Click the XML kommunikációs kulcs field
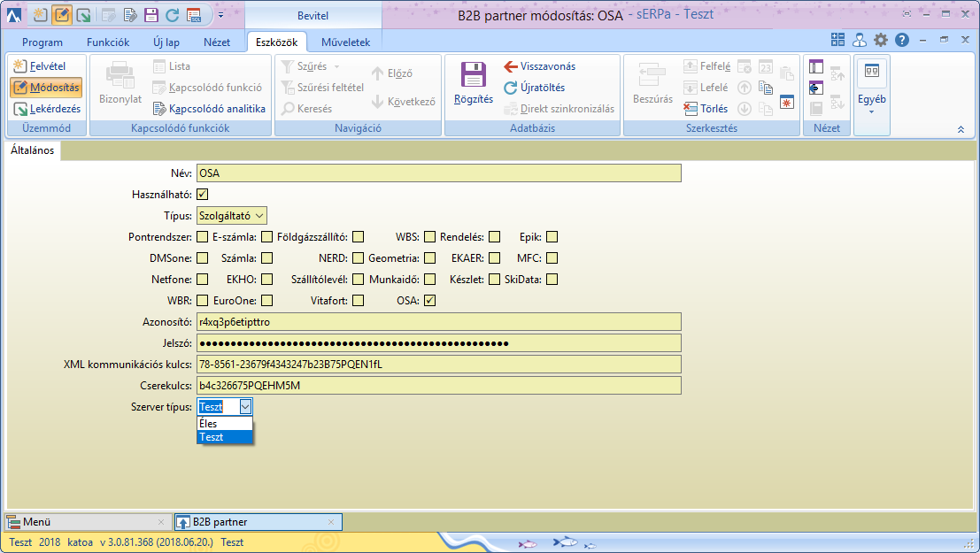This screenshot has height=553, width=980. [439, 365]
